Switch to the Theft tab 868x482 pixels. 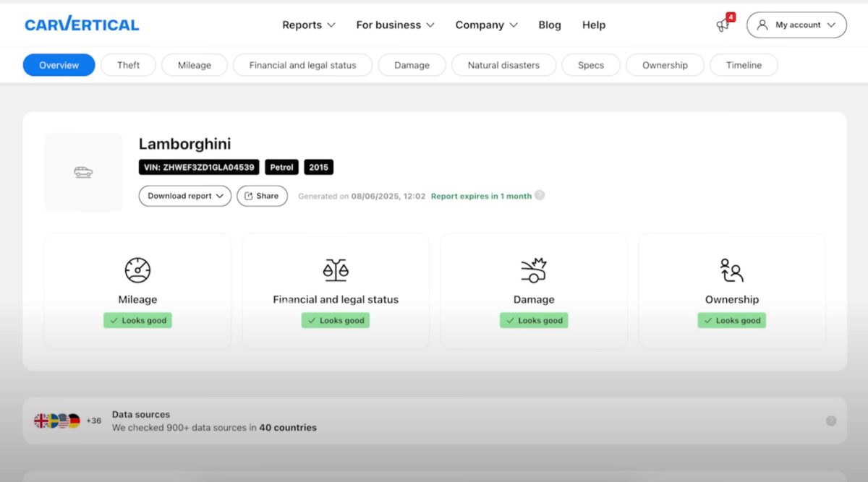click(129, 65)
